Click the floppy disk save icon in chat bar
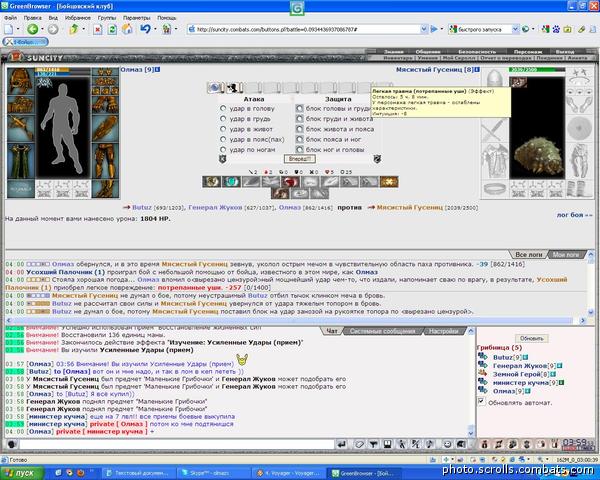This screenshot has height=480, width=600. pyautogui.click(x=387, y=444)
